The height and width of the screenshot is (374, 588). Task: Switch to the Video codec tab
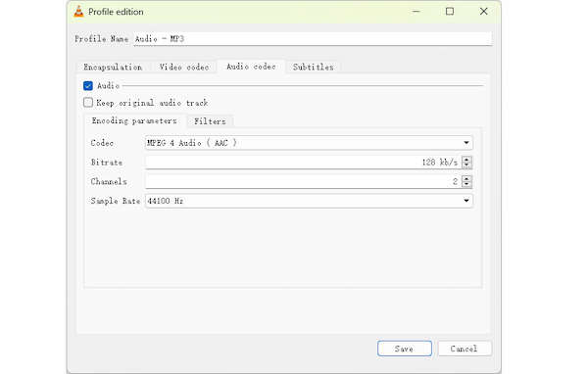point(184,68)
